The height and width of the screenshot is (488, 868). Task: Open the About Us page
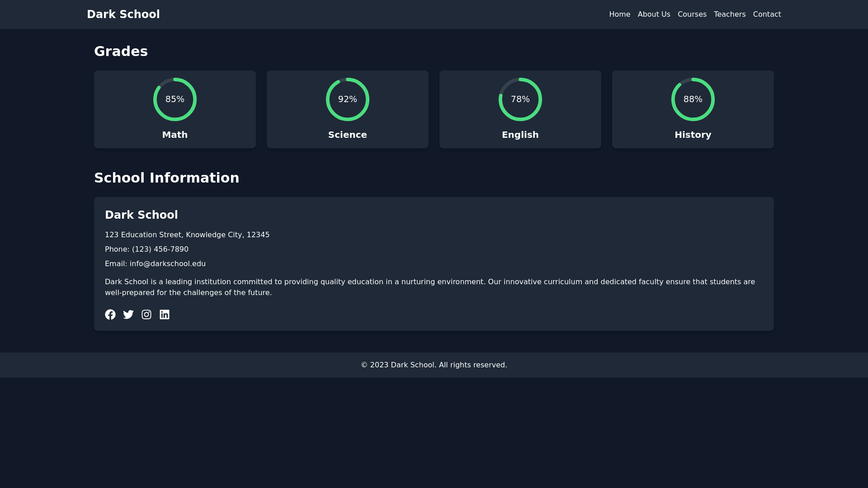pos(654,14)
